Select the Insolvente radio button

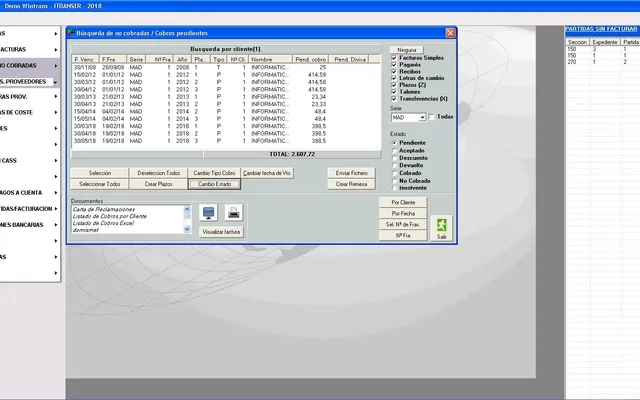click(394, 188)
